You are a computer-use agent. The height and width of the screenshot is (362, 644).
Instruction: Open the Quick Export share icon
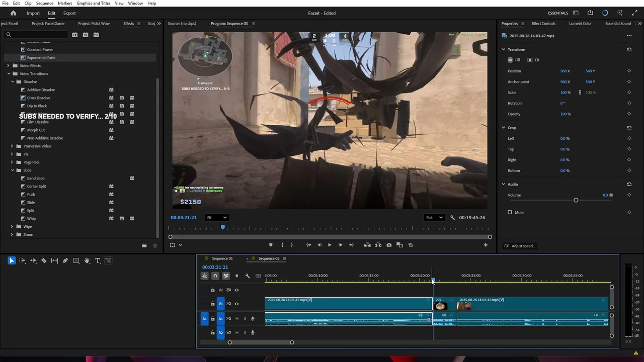click(590, 13)
